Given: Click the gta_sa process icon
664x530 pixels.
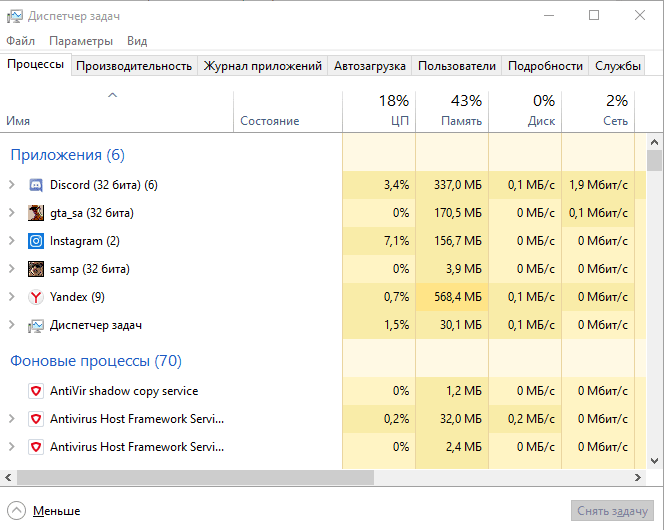Looking at the screenshot, I should coord(36,213).
